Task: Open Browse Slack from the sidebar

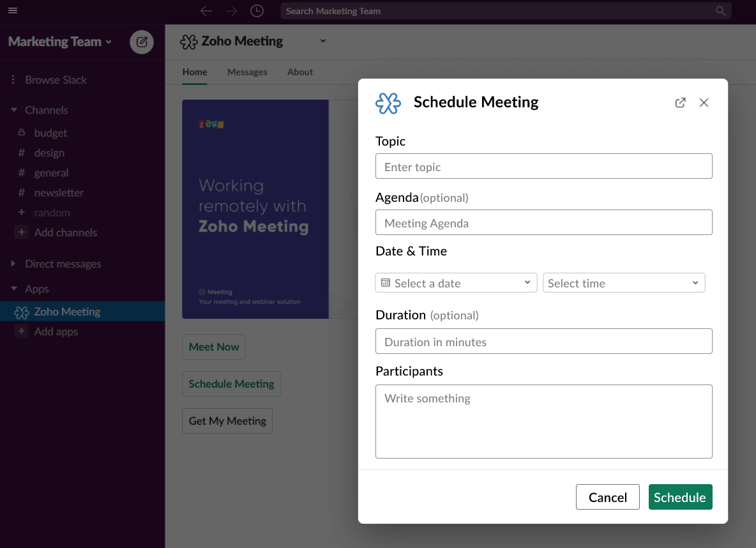Action: [56, 79]
